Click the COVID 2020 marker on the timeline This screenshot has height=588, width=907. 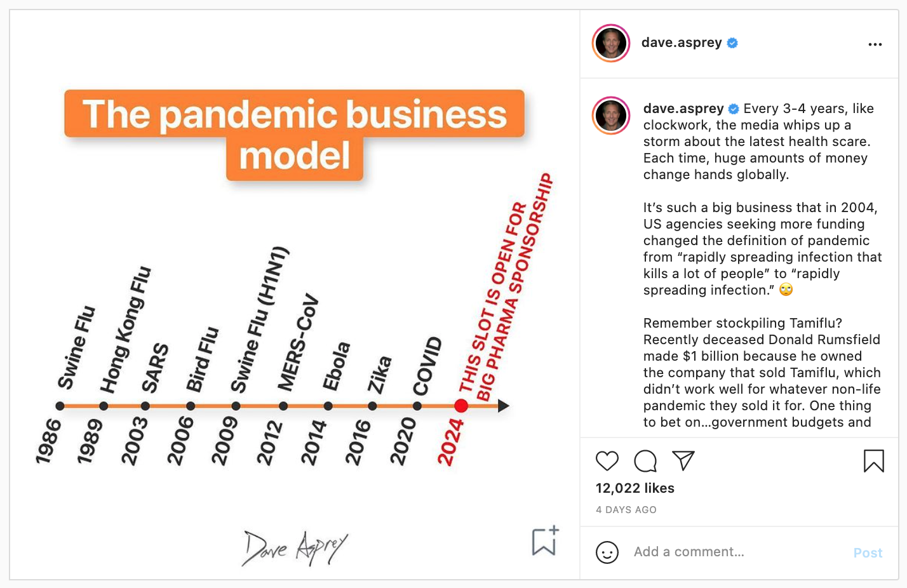coord(417,405)
